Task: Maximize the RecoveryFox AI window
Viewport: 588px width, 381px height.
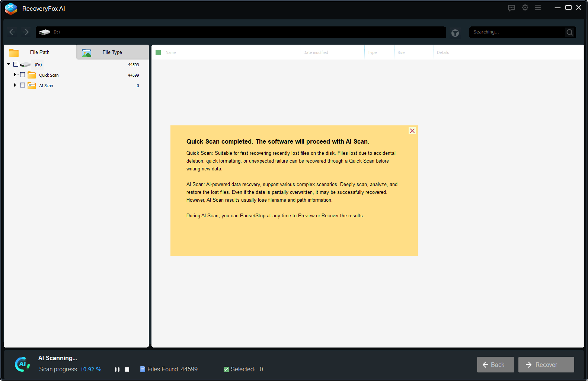Action: click(x=568, y=7)
